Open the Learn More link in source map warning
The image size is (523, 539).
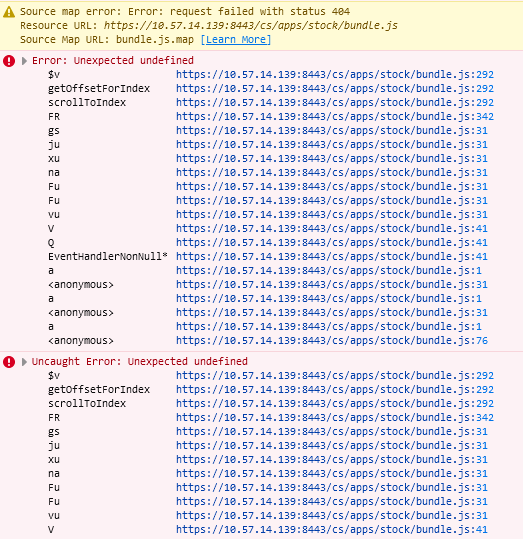click(x=236, y=40)
